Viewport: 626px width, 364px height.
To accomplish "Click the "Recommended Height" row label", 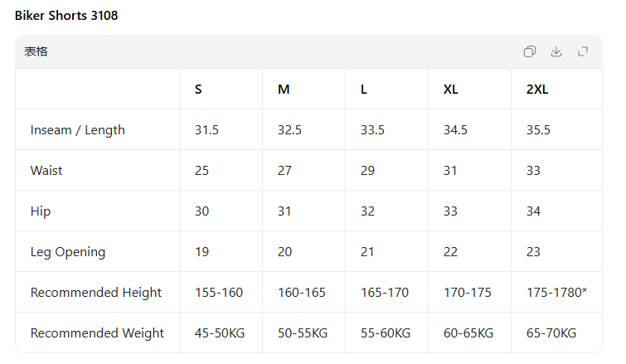I will point(96,293).
